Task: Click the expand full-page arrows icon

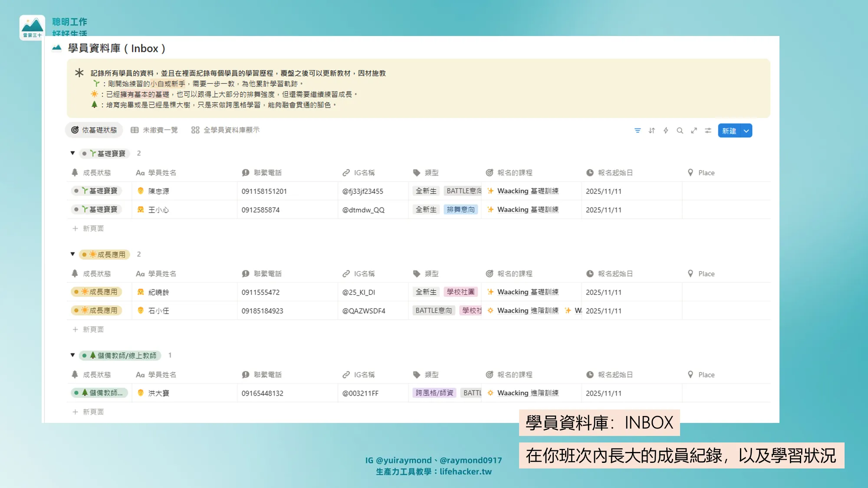Action: tap(694, 131)
